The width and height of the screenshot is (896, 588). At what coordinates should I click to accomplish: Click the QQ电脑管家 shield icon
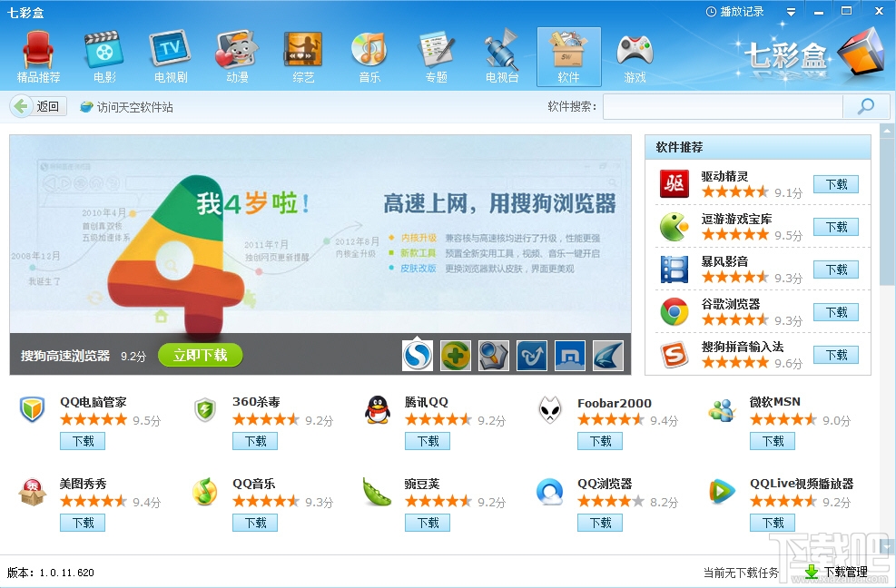(32, 409)
